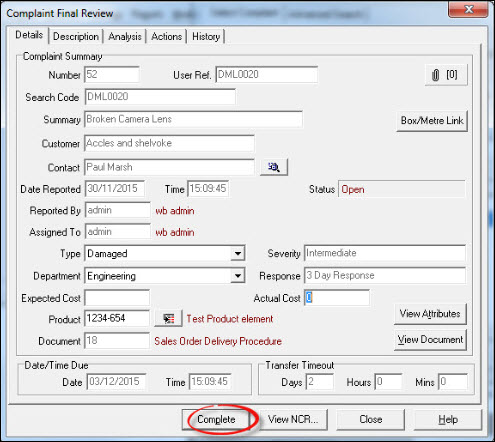Open the product lookup icon button
This screenshot has height=442, width=495.
coord(168,319)
